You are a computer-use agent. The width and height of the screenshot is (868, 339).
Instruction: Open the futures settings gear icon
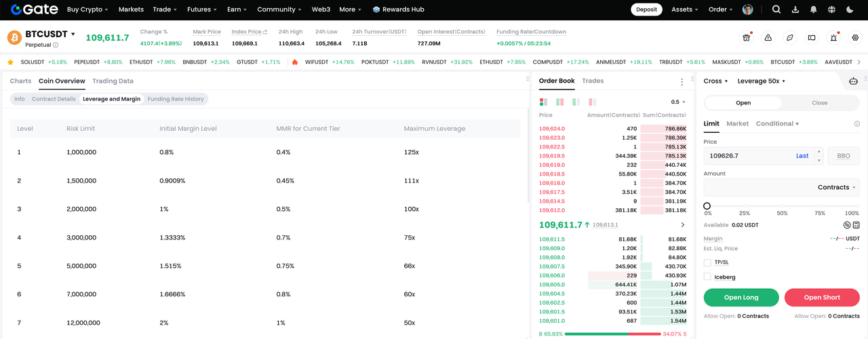coord(855,38)
